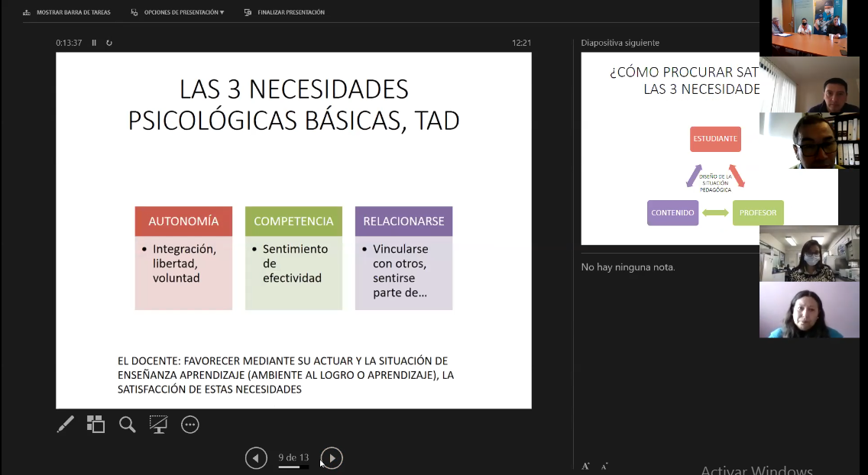Click the next slide preview thumbnail
Screen dimensions: 868x475
tap(670, 148)
